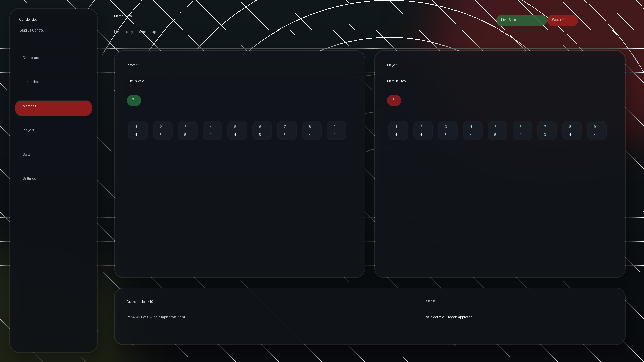Select hole 9 card for Player A
This screenshot has width=644, height=362.
point(336,130)
